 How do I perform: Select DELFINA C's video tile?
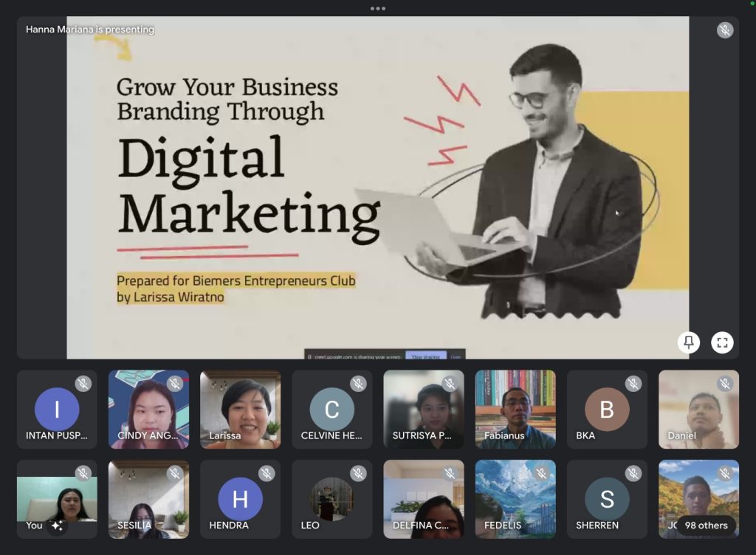coord(423,499)
